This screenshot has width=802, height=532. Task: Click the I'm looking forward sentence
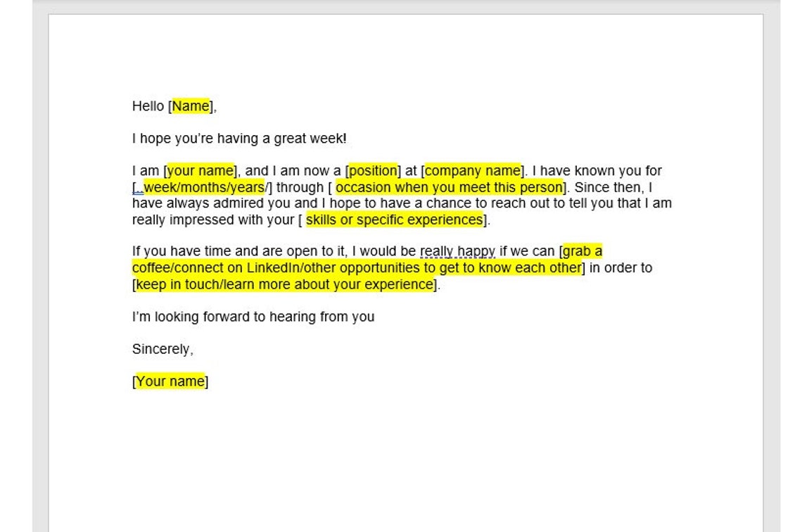click(x=253, y=317)
